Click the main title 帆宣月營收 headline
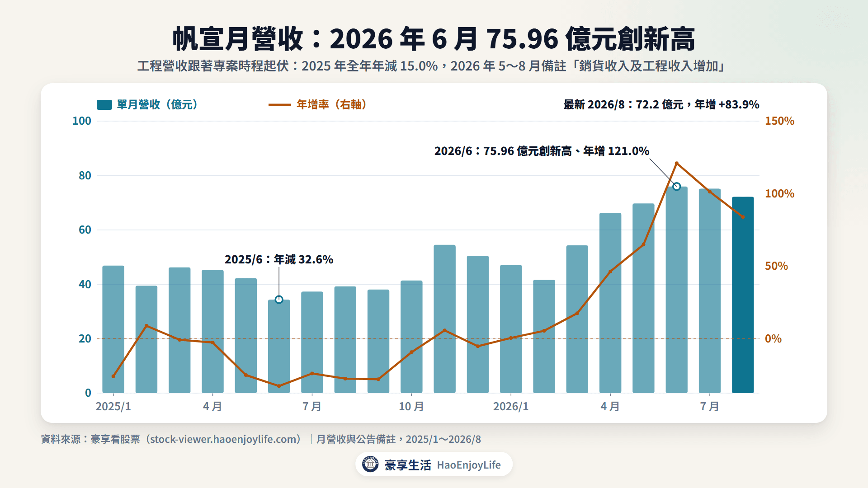868x488 pixels. (x=434, y=39)
